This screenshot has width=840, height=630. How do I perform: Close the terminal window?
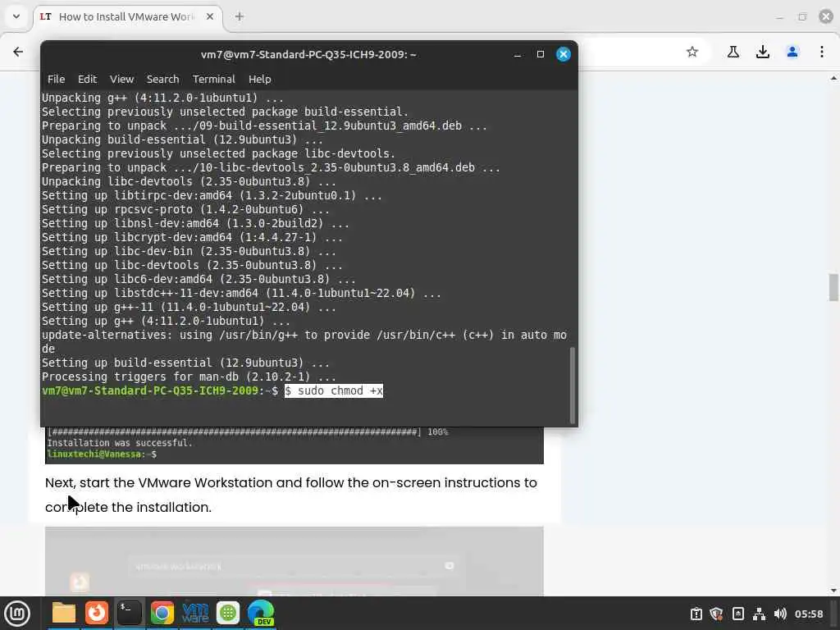[x=564, y=54]
